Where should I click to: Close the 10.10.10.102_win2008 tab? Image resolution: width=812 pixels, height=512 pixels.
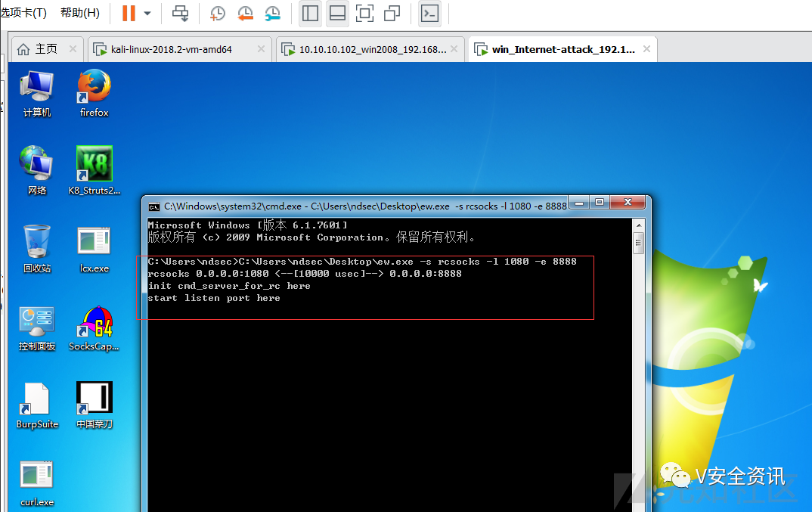[x=454, y=48]
